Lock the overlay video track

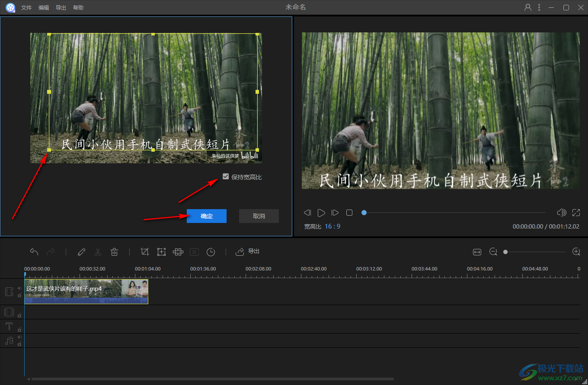[x=19, y=315]
